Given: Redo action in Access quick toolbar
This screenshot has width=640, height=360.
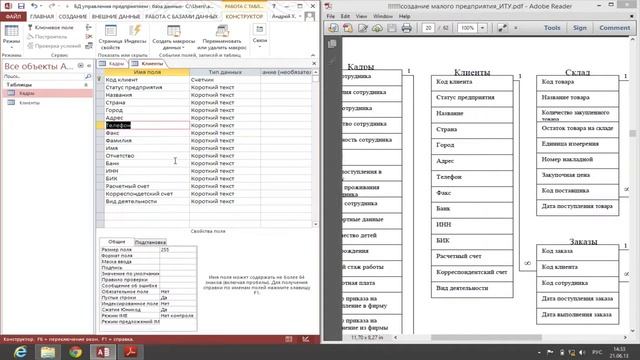Looking at the screenshot, I should coord(51,6).
